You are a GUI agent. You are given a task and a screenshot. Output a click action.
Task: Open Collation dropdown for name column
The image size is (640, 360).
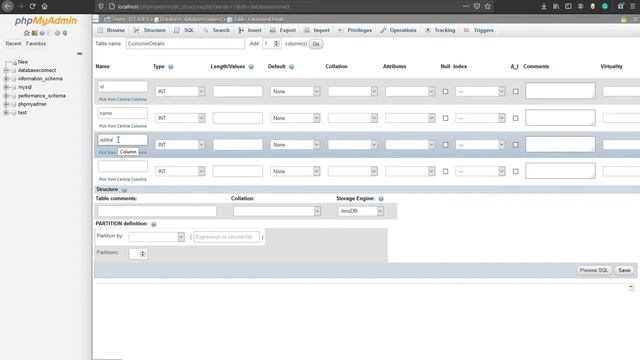point(353,118)
